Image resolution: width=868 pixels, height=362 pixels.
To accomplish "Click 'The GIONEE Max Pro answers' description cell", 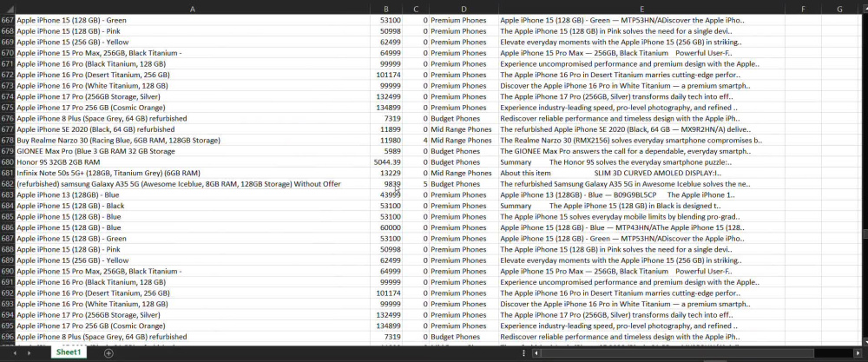I will pos(641,151).
